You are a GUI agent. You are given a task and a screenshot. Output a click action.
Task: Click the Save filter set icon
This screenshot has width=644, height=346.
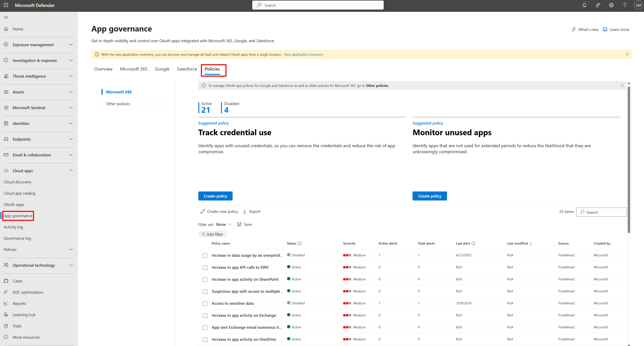point(239,224)
